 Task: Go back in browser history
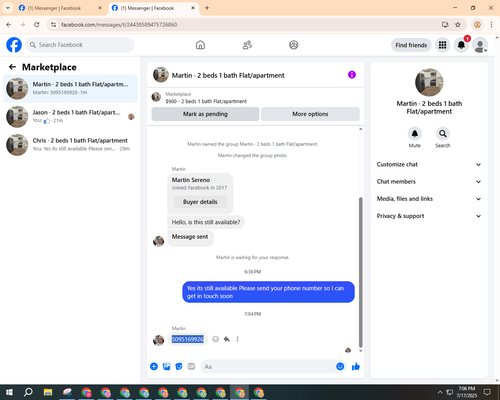9,24
